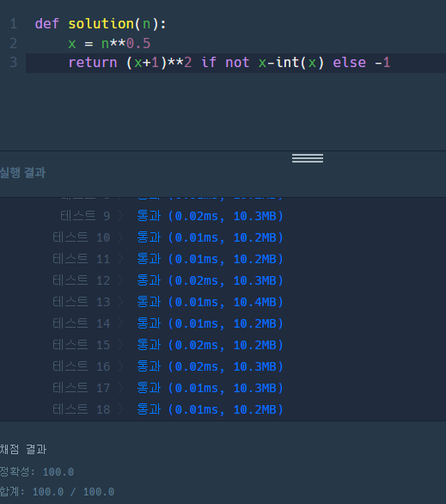
Task: Click the 'else' keyword on line 3
Action: coord(350,63)
